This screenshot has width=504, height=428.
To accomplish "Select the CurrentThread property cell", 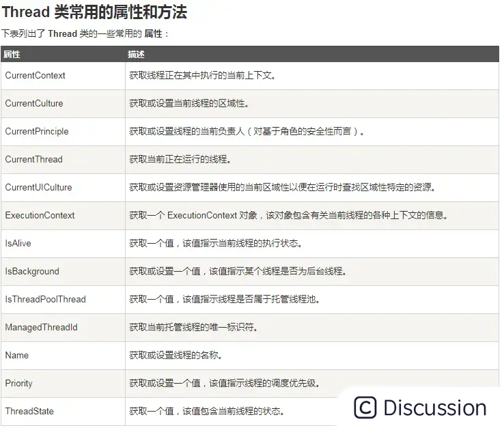I will coord(63,160).
